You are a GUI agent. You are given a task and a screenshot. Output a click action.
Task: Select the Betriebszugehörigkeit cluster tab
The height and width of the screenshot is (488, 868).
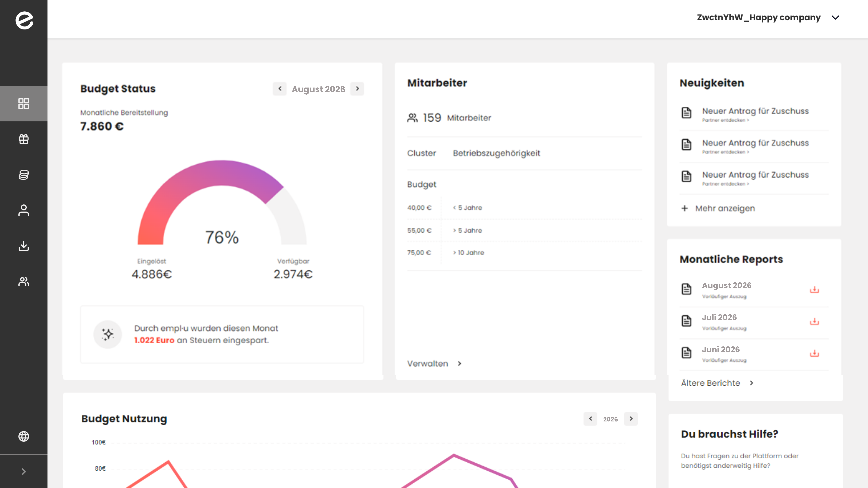coord(496,153)
